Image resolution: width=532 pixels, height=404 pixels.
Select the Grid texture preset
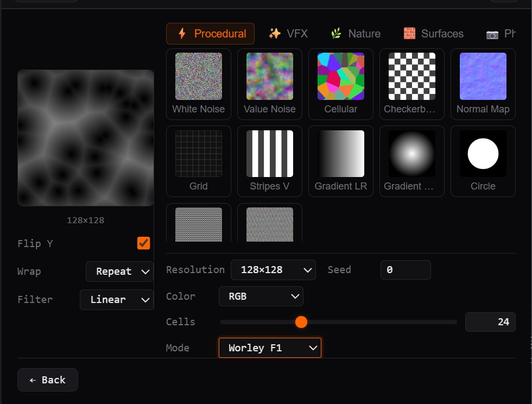tap(198, 161)
